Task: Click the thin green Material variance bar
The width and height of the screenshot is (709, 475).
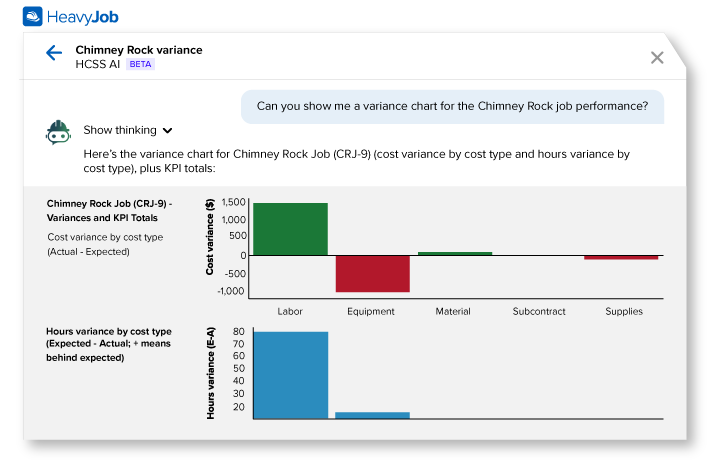Action: [455, 253]
